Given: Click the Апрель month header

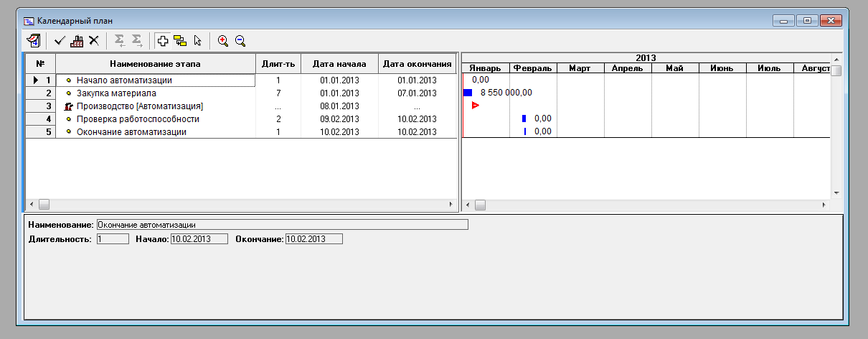Looking at the screenshot, I should 628,68.
